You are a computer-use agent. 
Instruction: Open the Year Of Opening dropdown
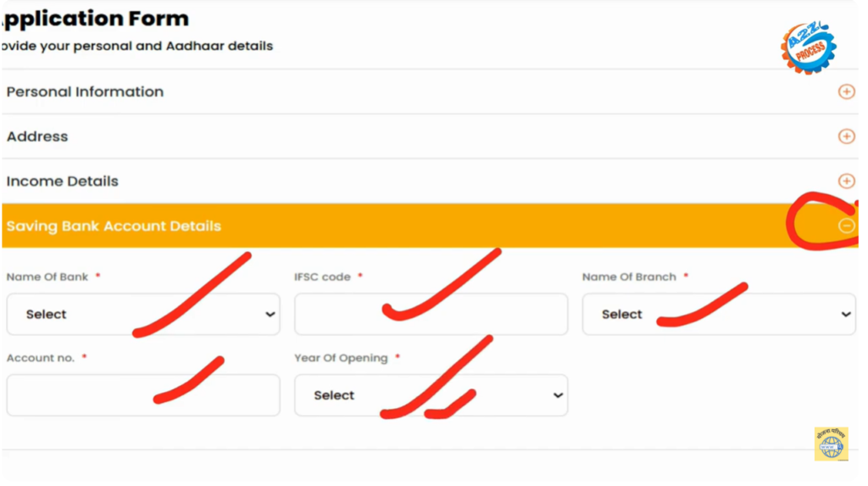click(431, 395)
